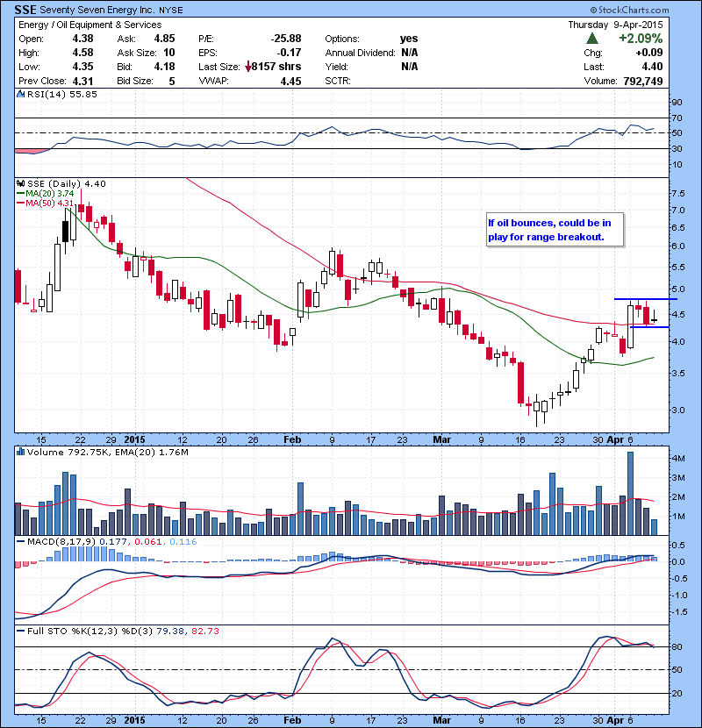Click the red MA(50) legend line
The width and height of the screenshot is (702, 728).
coord(20,203)
